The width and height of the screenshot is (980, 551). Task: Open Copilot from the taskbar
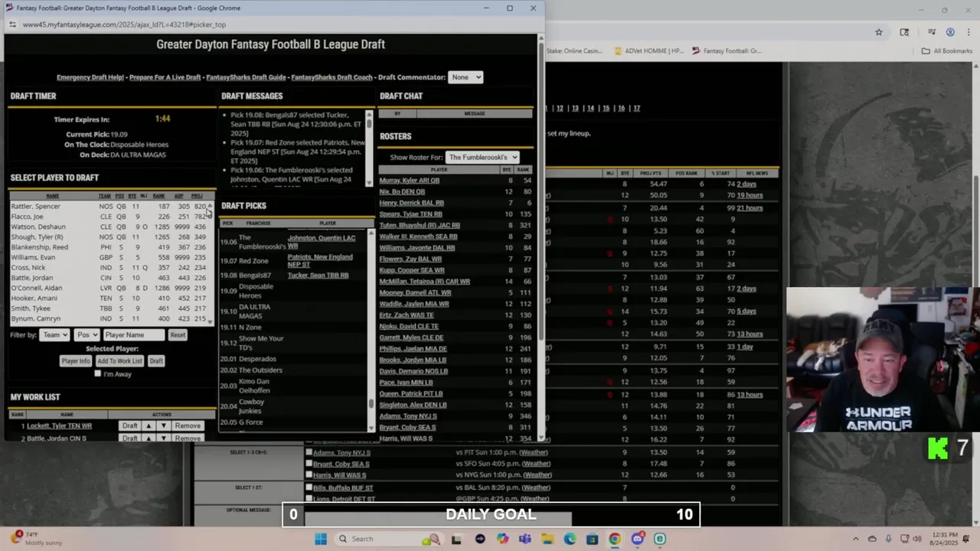tap(501, 539)
